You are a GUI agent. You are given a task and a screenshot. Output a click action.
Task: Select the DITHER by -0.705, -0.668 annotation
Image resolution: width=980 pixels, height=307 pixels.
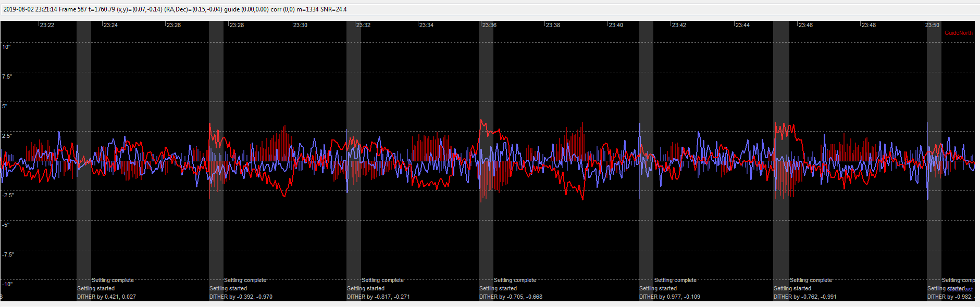click(511, 297)
